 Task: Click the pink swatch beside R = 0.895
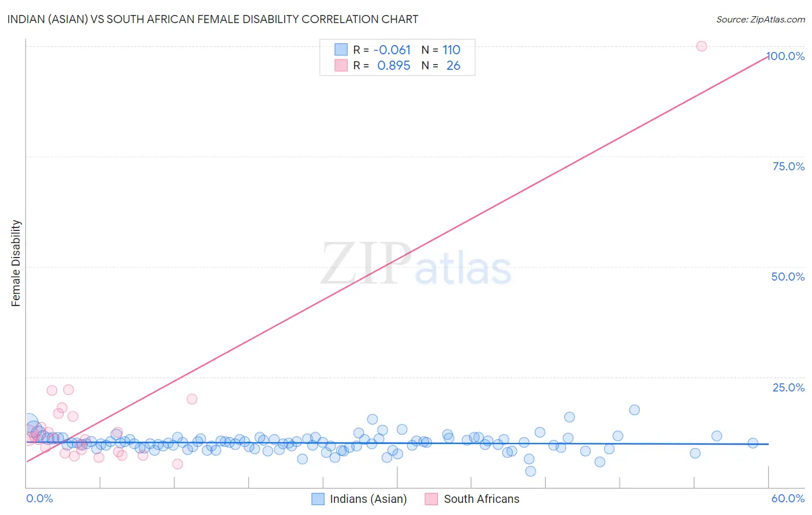[341, 65]
